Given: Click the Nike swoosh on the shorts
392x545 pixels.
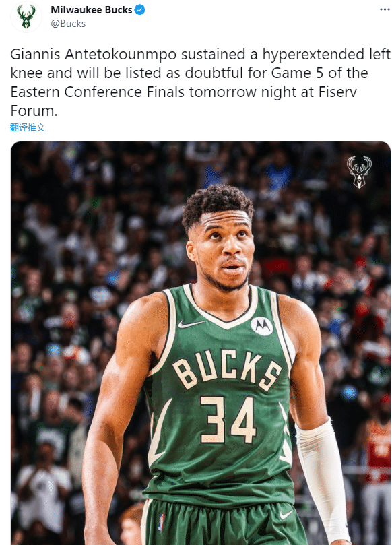Looking at the screenshot, I should (x=286, y=515).
